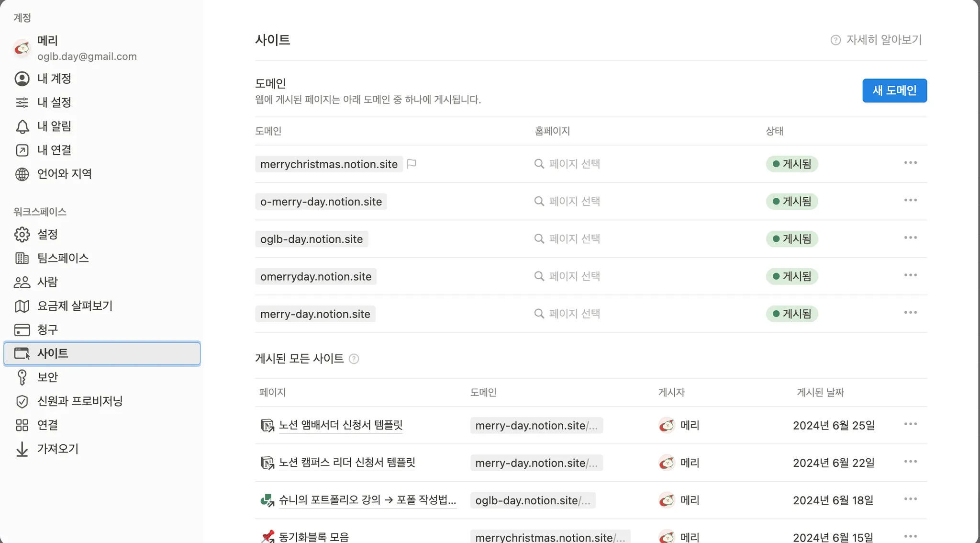Click the 신원과 프로비저닝 shield icon
This screenshot has height=543, width=980.
tap(22, 401)
